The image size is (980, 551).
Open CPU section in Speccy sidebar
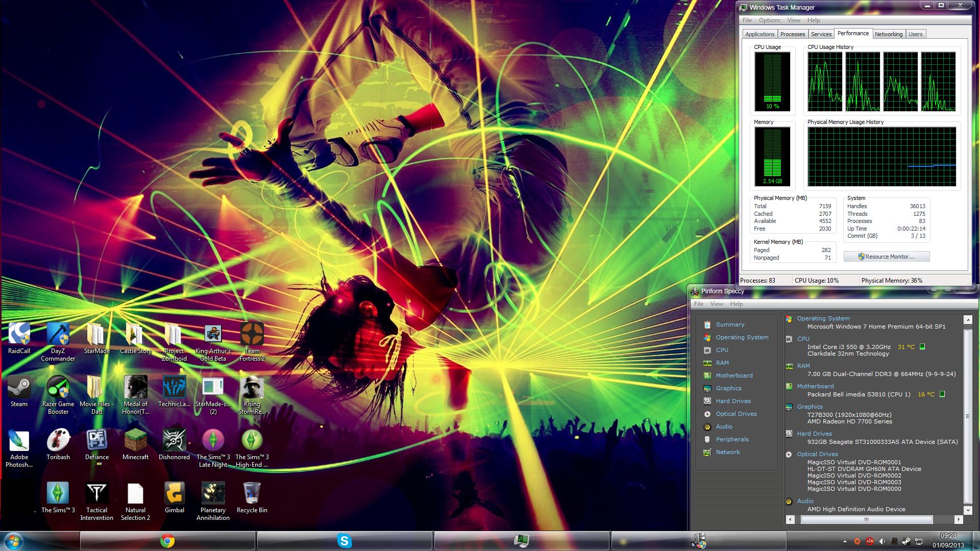[722, 350]
